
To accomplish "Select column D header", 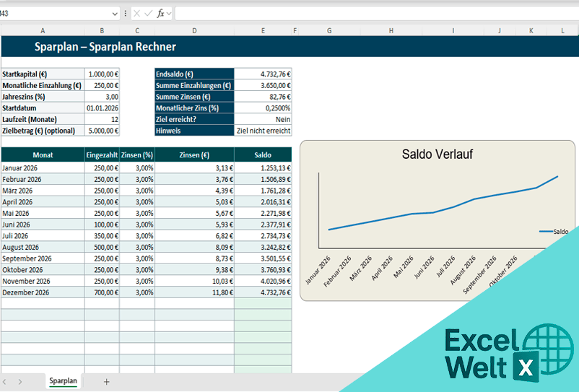I will coord(194,30).
